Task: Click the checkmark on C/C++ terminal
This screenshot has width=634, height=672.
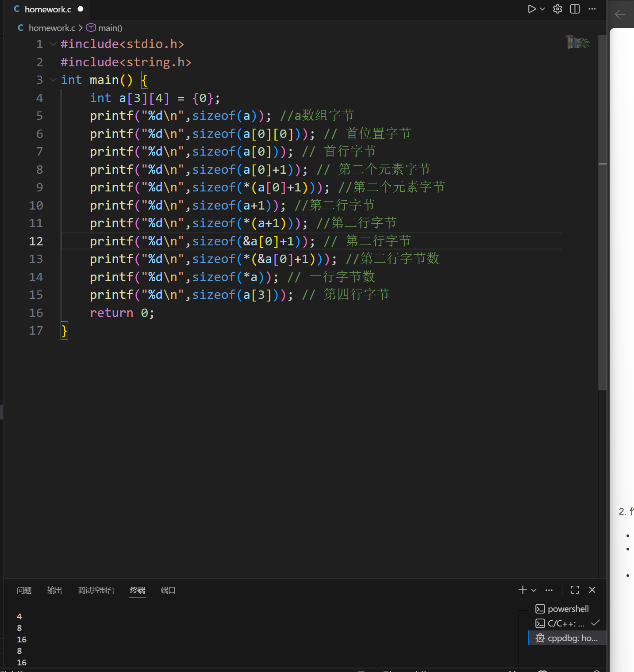Action: pos(596,623)
